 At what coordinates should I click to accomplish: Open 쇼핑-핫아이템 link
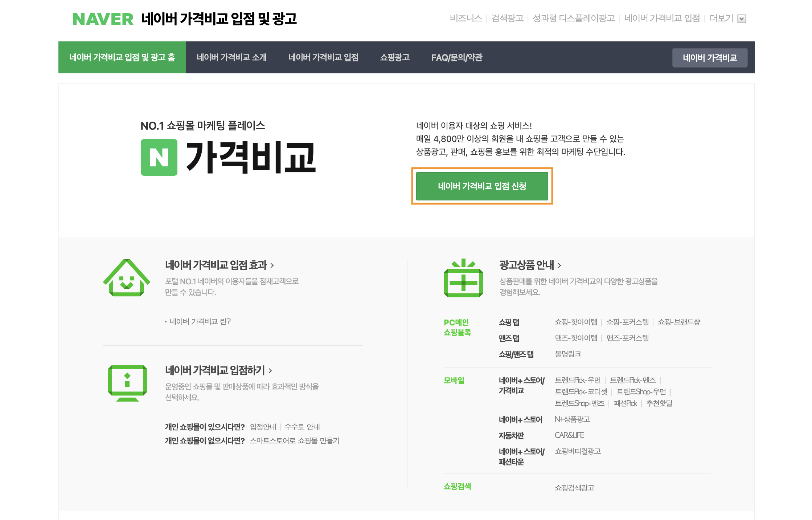tap(576, 322)
